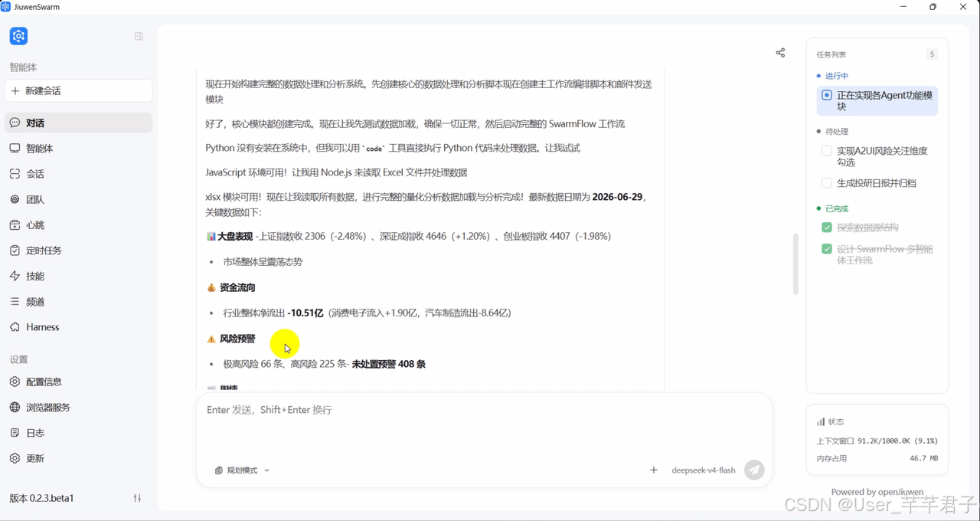Click the gear icon beside 配置信息

(15, 382)
